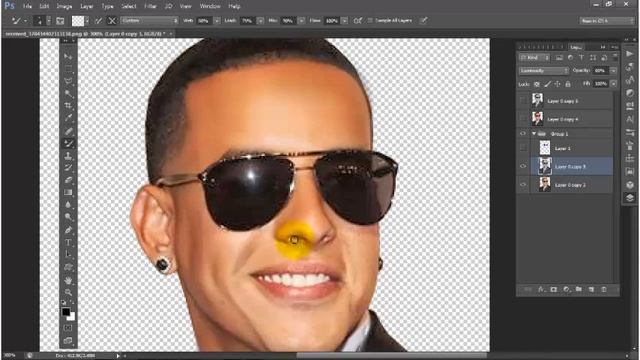Lock all for the layer
This screenshot has height=360, width=640.
click(568, 84)
